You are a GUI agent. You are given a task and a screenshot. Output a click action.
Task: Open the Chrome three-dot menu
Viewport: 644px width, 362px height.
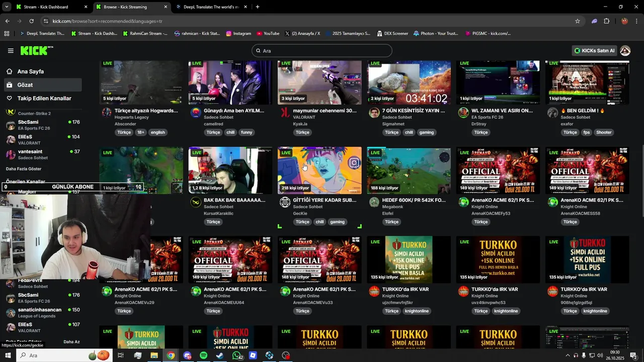point(637,21)
